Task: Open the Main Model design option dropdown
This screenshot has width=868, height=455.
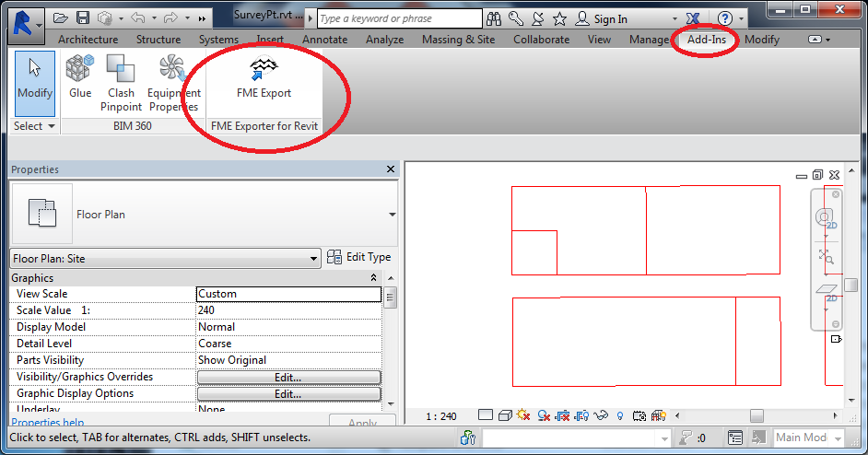Action: [x=838, y=438]
